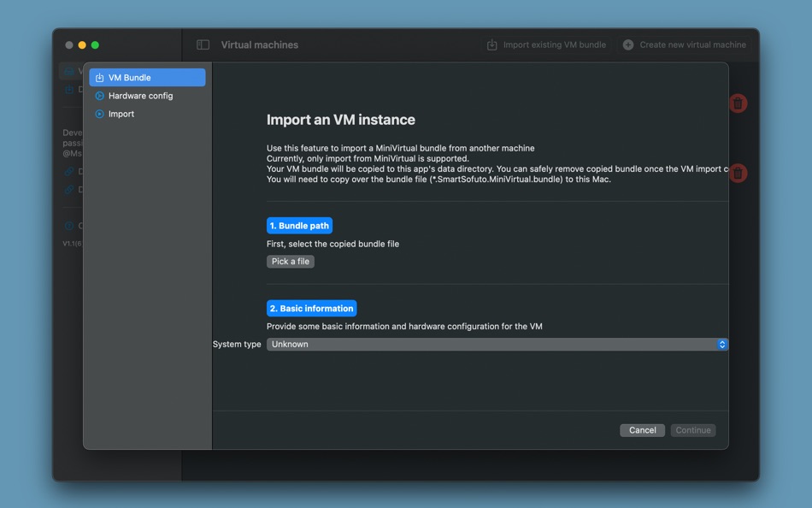Click the upper red trash icon
This screenshot has width=812, height=508.
click(x=738, y=103)
